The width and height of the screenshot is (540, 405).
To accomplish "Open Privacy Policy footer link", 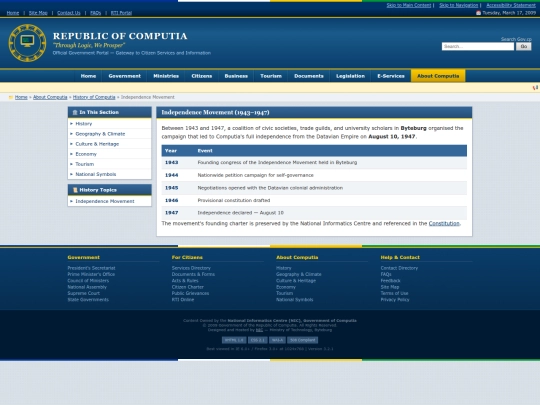I will coord(395,300).
